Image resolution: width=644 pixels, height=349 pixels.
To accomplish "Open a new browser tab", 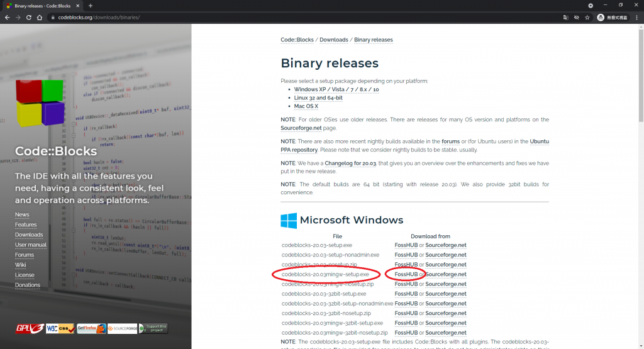I will (91, 6).
